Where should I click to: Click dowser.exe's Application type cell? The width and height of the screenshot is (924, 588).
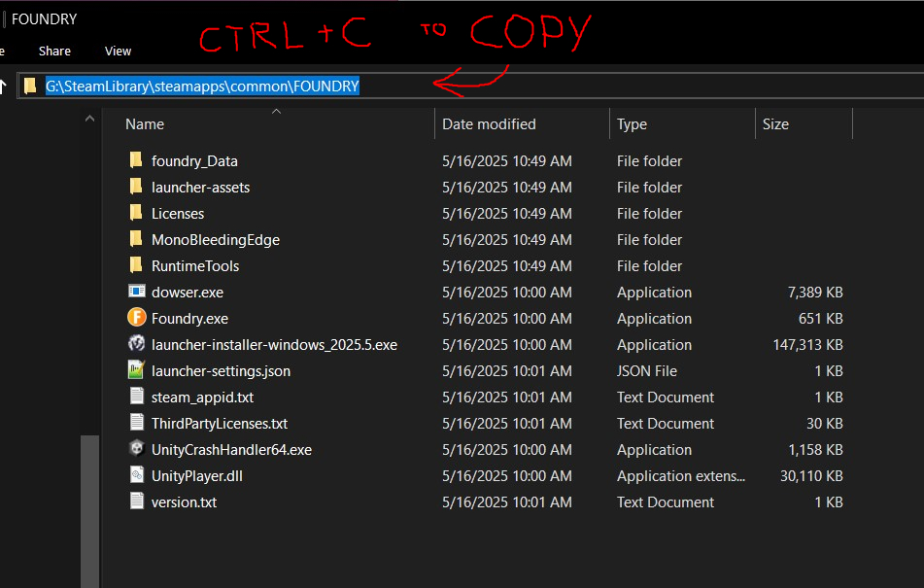pyautogui.click(x=654, y=293)
